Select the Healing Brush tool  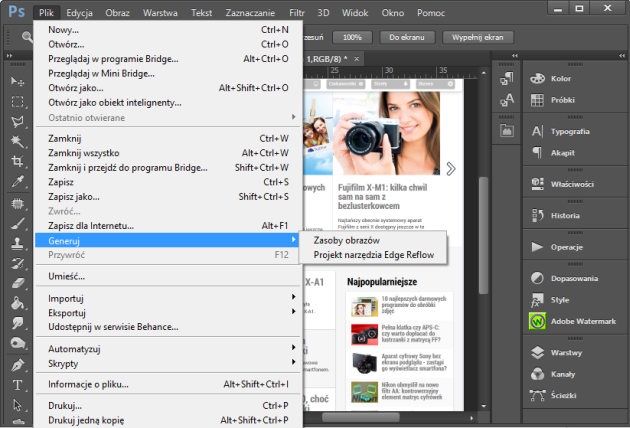click(17, 204)
